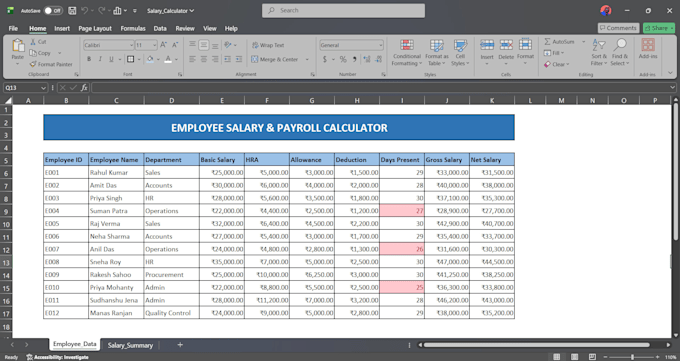This screenshot has width=680, height=361.
Task: Open the Fill dropdown
Action: click(553, 53)
